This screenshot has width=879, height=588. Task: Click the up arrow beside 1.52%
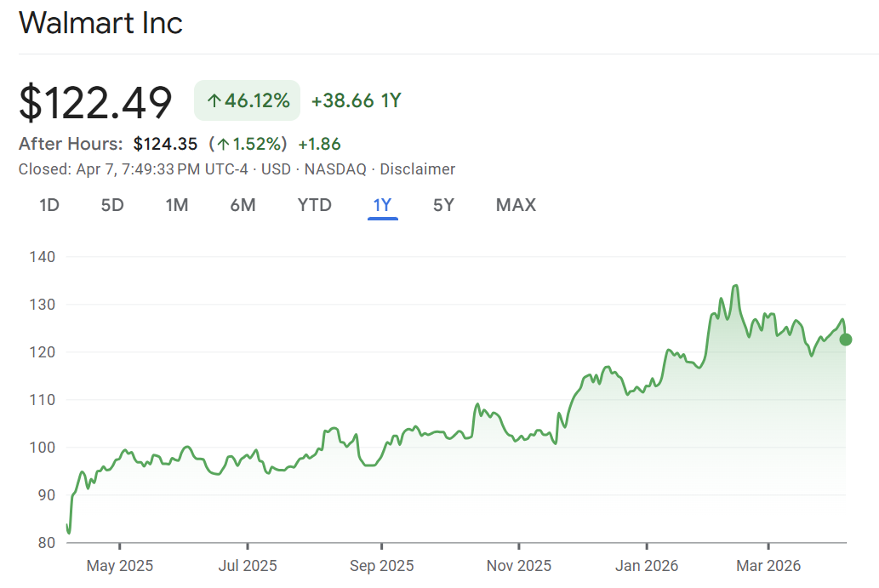click(223, 144)
